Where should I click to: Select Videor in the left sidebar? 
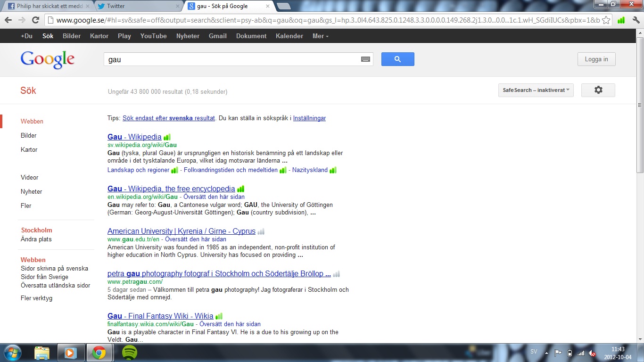pos(30,177)
